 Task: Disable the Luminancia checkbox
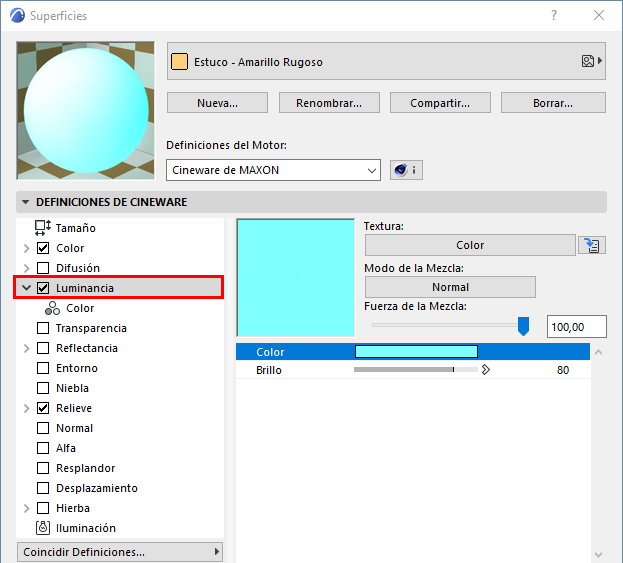pyautogui.click(x=43, y=288)
